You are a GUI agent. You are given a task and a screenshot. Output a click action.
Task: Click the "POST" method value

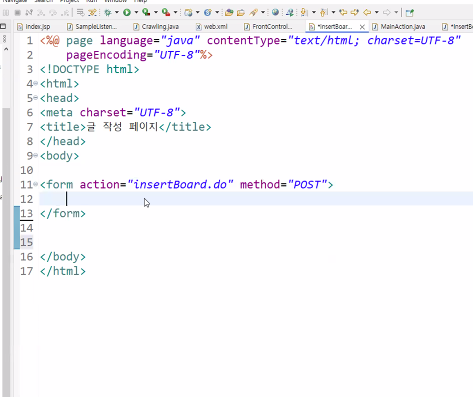(307, 184)
